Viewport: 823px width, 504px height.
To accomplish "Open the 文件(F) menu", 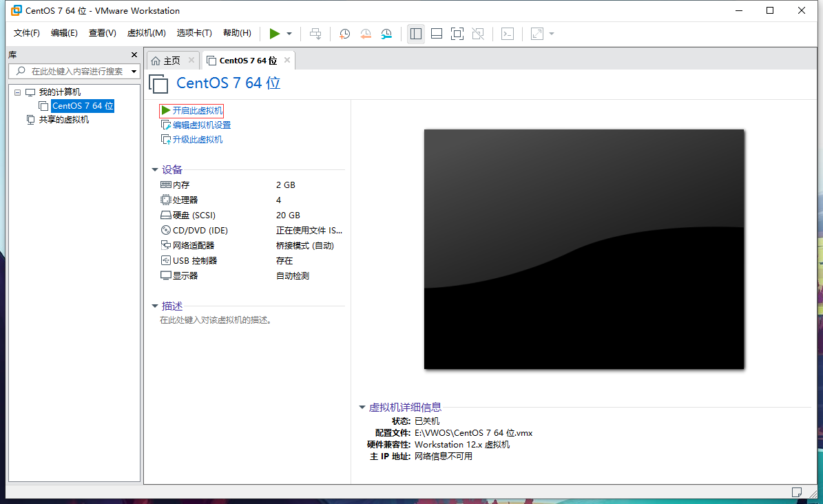I will point(27,33).
